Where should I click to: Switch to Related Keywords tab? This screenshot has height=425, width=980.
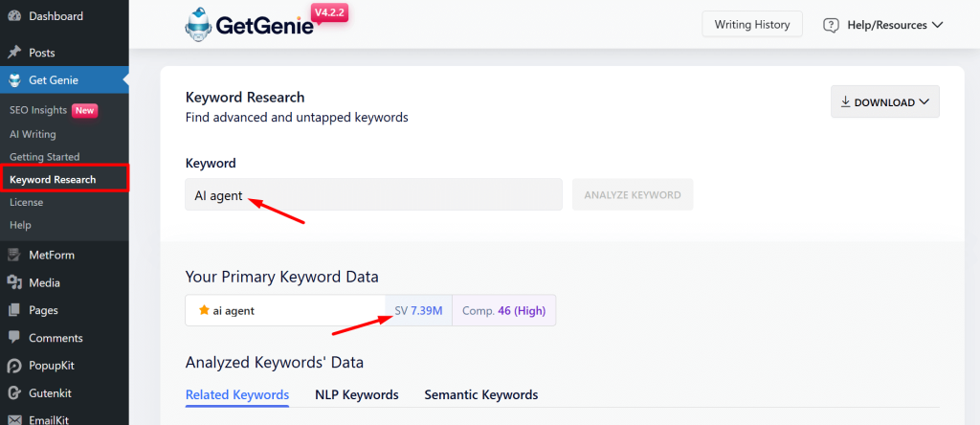(237, 394)
